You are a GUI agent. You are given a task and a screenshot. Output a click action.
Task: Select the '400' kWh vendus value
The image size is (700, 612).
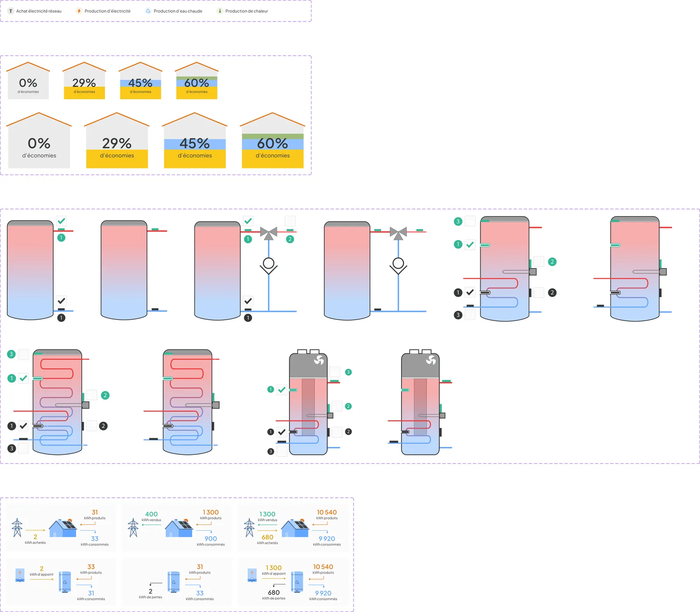click(151, 514)
